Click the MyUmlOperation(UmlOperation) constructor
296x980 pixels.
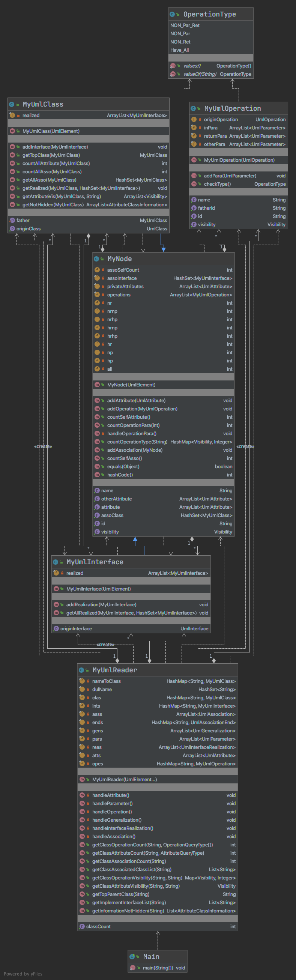point(239,160)
